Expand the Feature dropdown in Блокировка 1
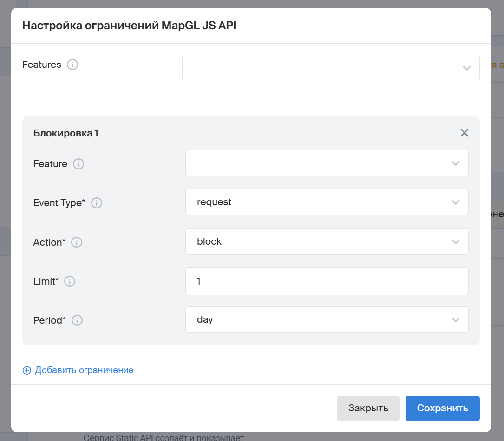The width and height of the screenshot is (504, 441). pyautogui.click(x=327, y=163)
